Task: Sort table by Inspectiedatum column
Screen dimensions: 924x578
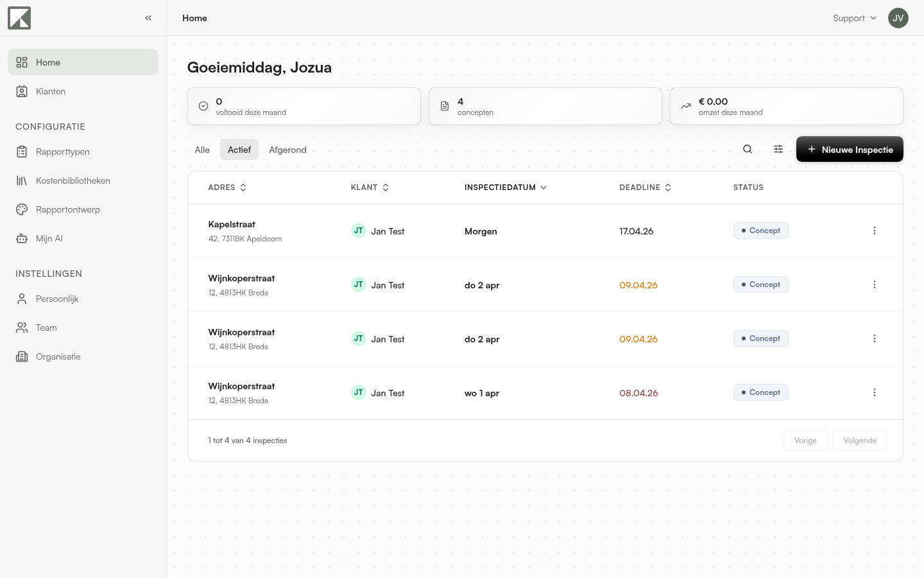Action: click(x=506, y=188)
